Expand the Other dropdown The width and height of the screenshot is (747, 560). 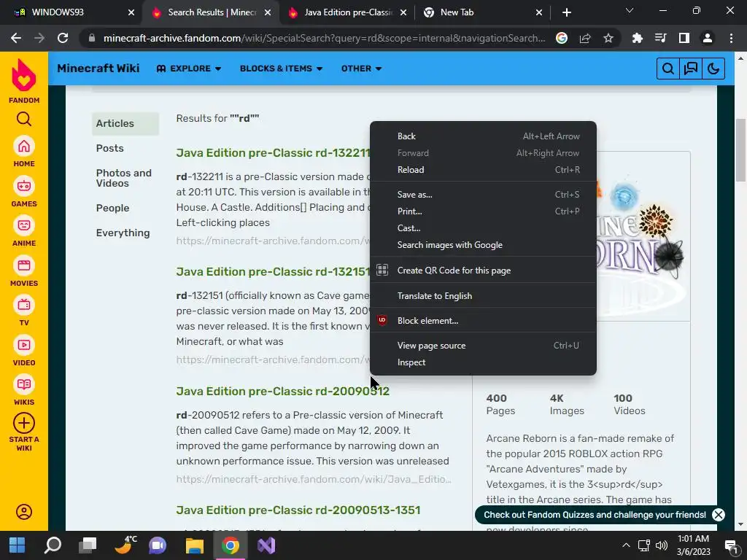pyautogui.click(x=361, y=69)
